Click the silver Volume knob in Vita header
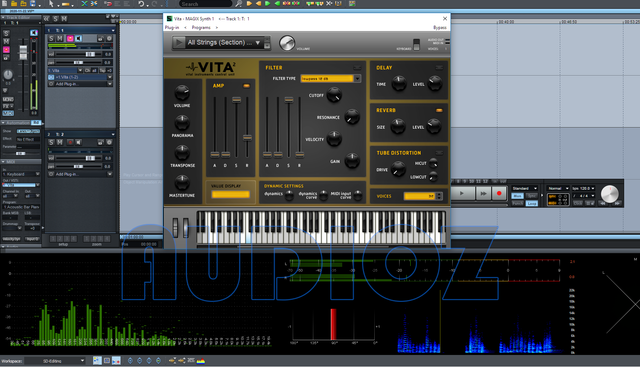The width and height of the screenshot is (640, 367). click(x=287, y=43)
